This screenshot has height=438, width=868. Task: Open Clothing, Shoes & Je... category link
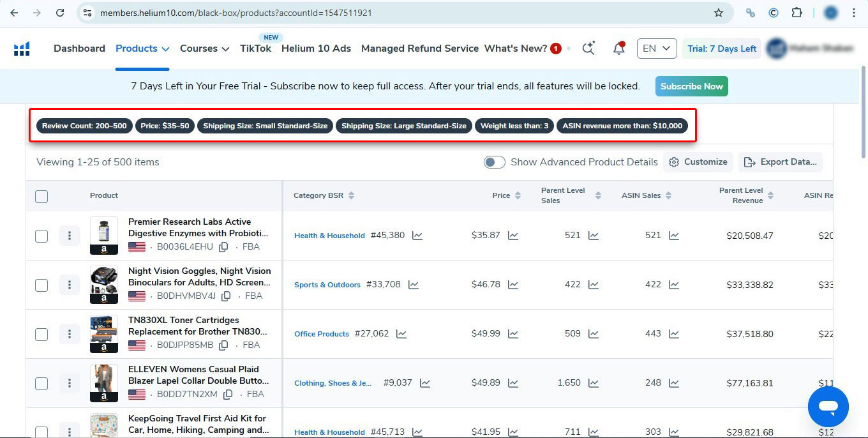[x=333, y=383]
